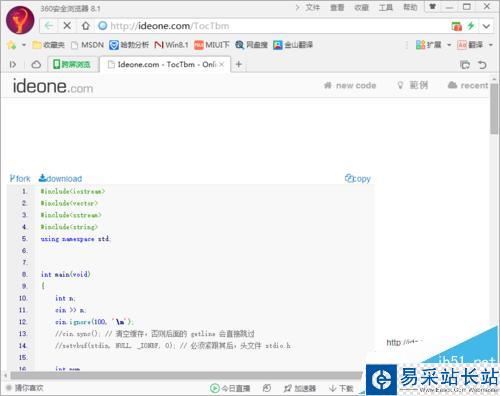Stop page loading with the X button
Image resolution: width=500 pixels, height=396 pixels.
pyautogui.click(x=67, y=26)
